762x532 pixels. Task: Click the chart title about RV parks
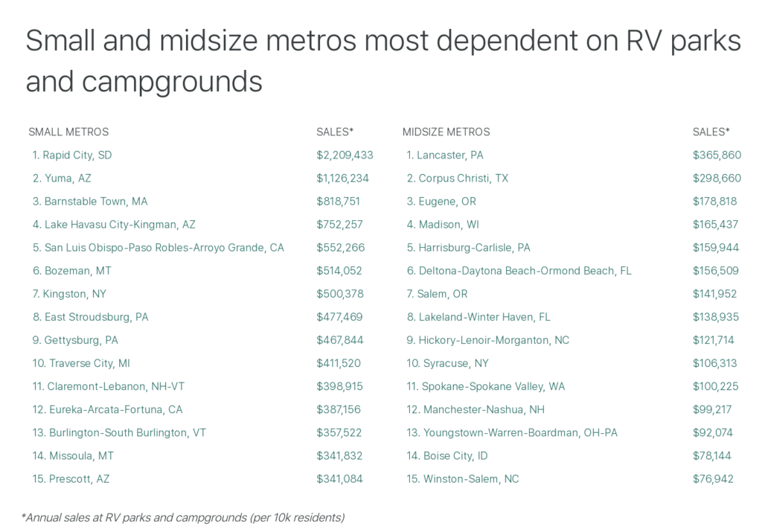[383, 61]
